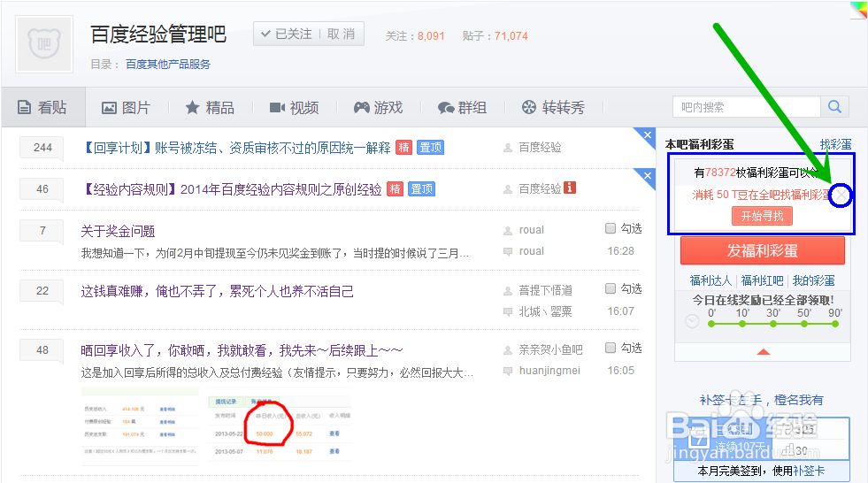Click the 开始寻找 button
This screenshot has height=483, width=868.
[763, 217]
